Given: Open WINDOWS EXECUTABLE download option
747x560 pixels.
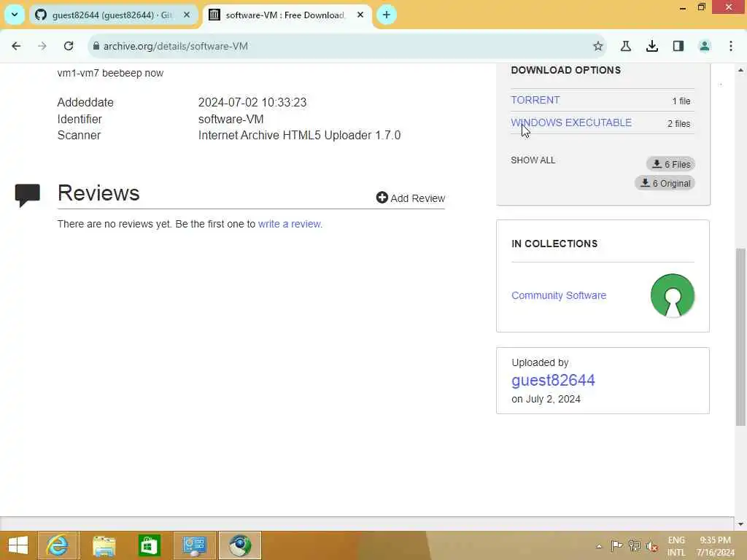Looking at the screenshot, I should tap(571, 122).
